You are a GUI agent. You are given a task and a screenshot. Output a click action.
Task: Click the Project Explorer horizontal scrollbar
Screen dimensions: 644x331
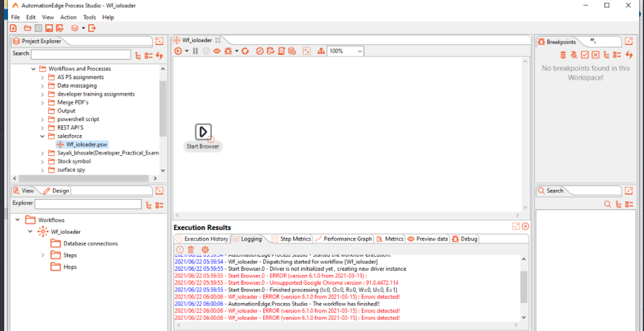click(83, 178)
